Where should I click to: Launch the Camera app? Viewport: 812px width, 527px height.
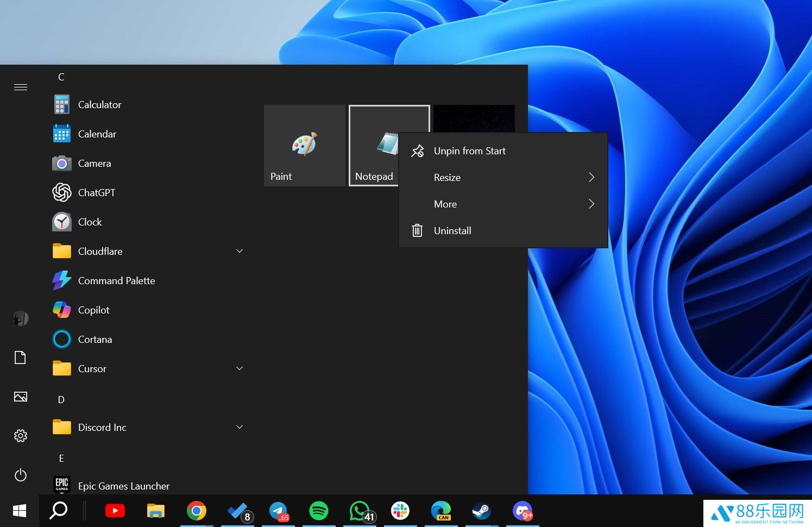(x=94, y=164)
